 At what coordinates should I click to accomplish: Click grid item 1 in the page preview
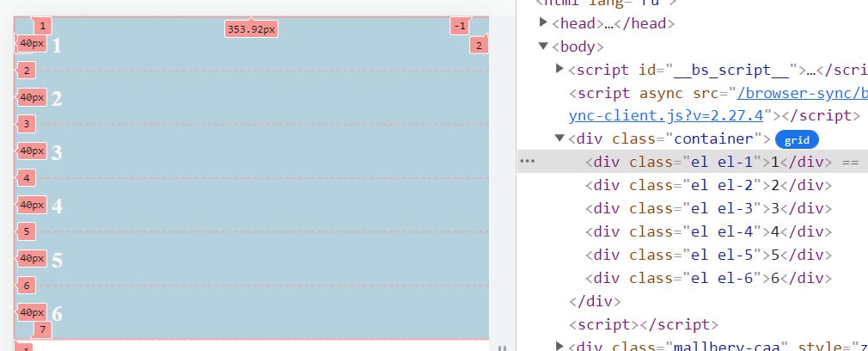(x=251, y=45)
